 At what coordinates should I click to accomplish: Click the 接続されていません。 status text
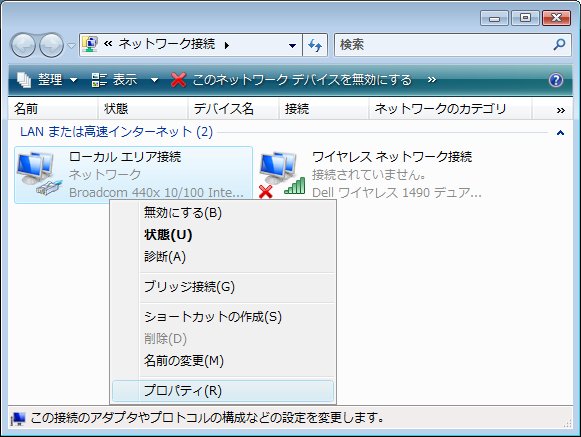[x=369, y=175]
